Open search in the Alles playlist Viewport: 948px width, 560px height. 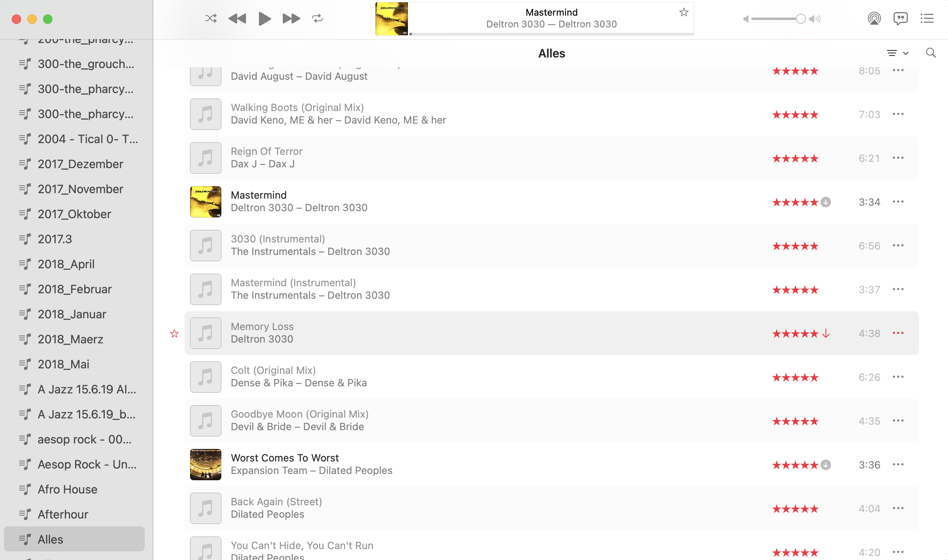coord(931,53)
